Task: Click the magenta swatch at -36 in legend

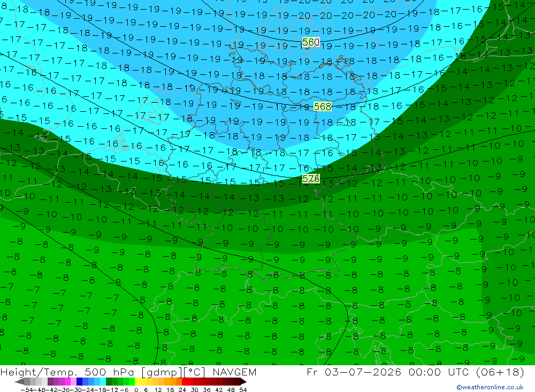Action: (67, 381)
